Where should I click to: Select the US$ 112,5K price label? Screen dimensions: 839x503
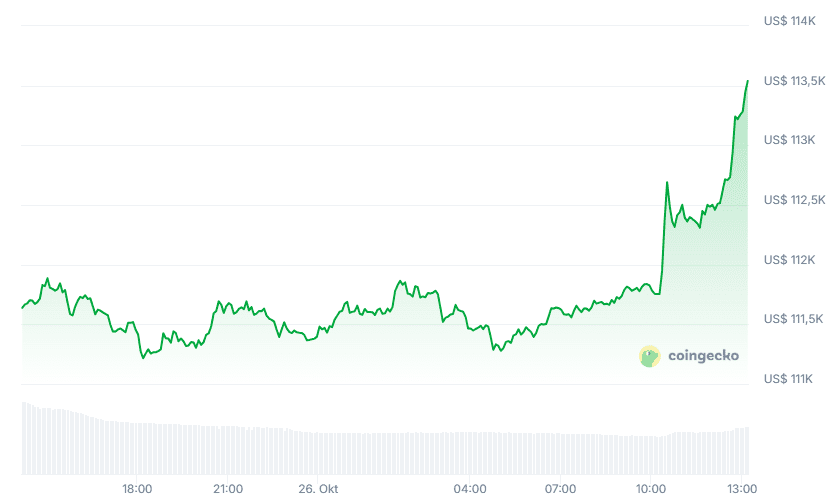[795, 200]
